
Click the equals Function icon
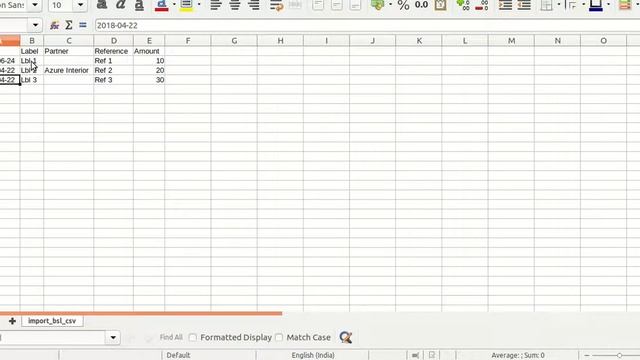(x=83, y=25)
